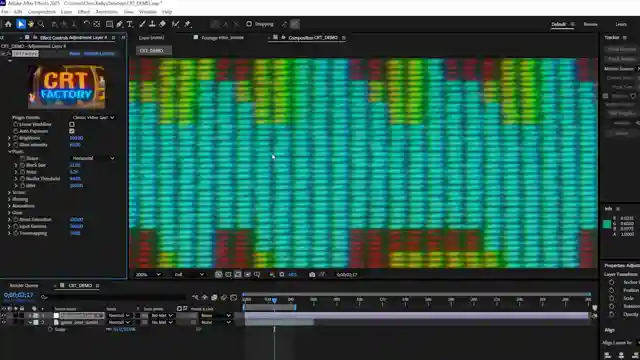Switch to the Render Queue tab
The image size is (640, 360).
(x=24, y=286)
